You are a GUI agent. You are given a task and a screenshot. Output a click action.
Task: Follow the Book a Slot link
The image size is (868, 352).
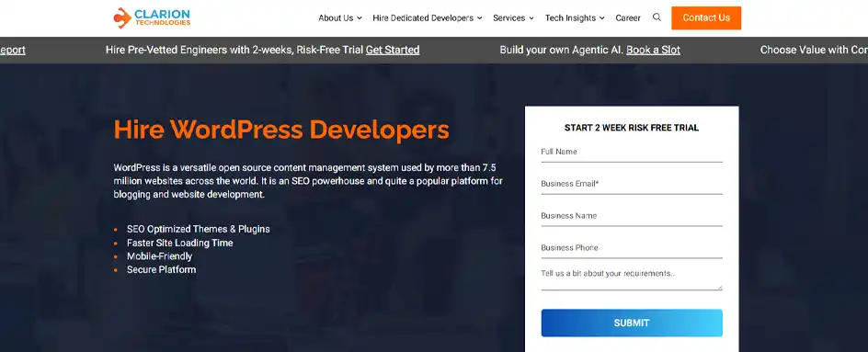coord(653,50)
